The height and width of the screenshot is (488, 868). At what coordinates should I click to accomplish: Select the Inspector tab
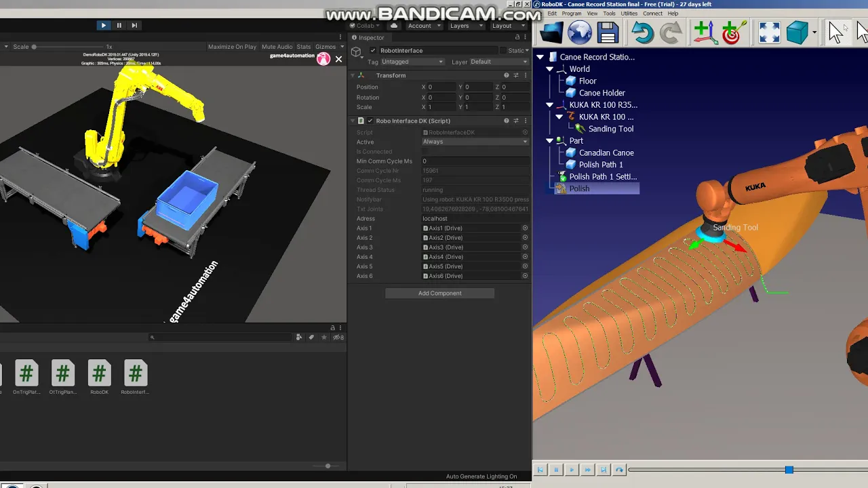click(368, 37)
